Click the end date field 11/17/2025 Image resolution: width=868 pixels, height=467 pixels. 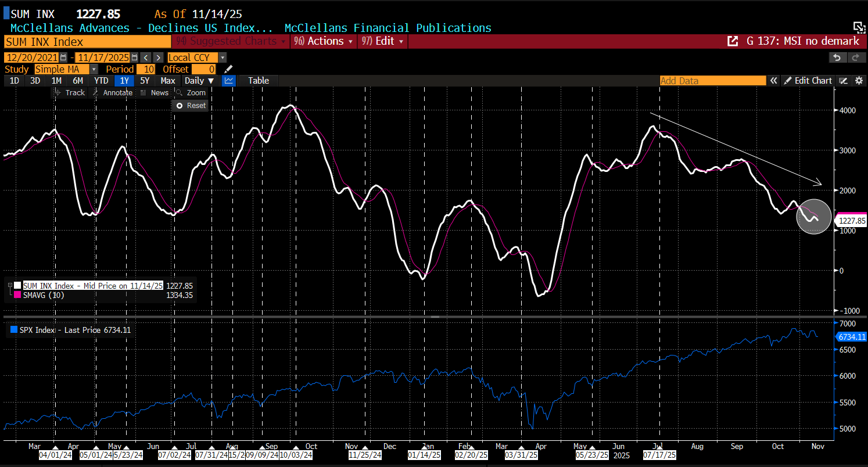coord(103,58)
